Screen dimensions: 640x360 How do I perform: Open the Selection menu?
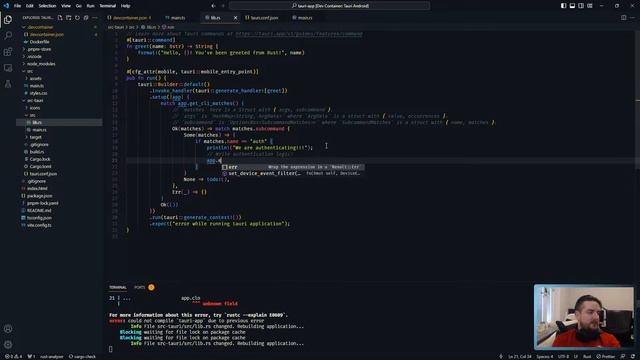[47, 6]
